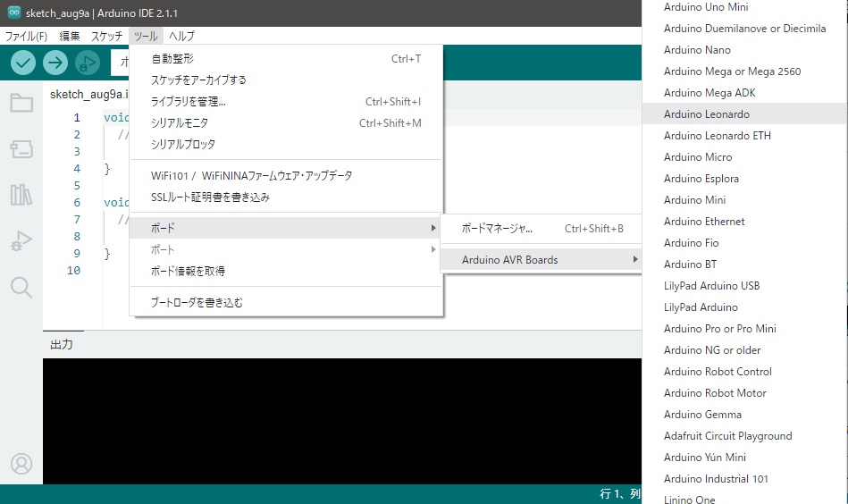This screenshot has width=848, height=504.
Task: Click inside the black output console area
Action: 342,421
